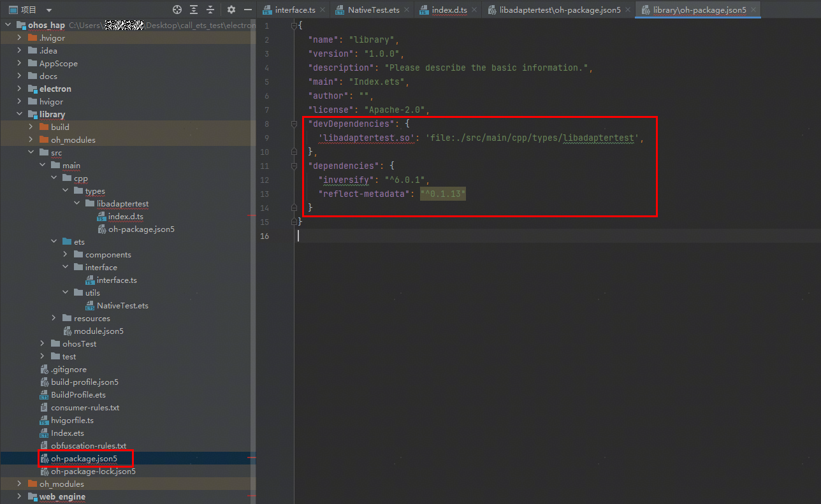Open oh-package.json5 under the libadaptertest folder
The width and height of the screenshot is (821, 504).
coord(142,229)
